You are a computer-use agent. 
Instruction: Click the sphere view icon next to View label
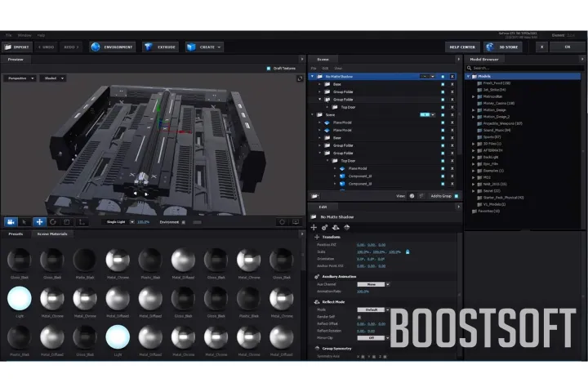pos(412,196)
